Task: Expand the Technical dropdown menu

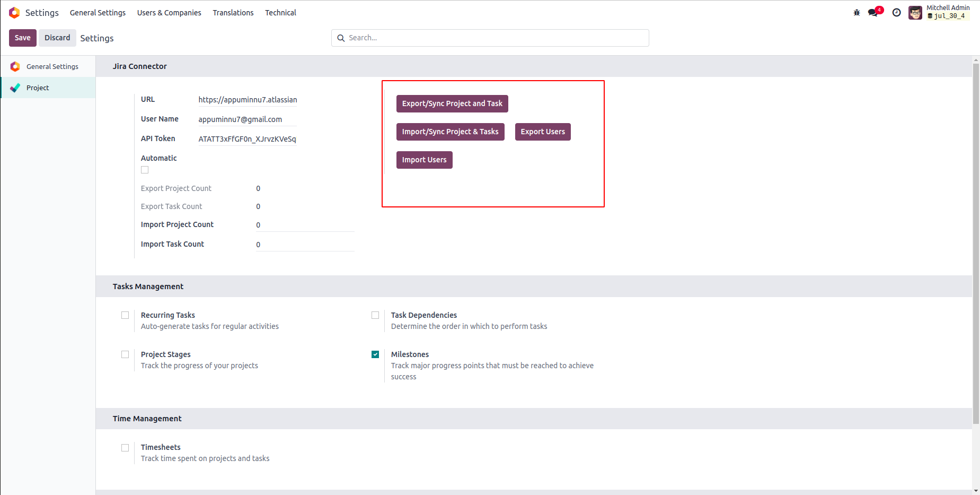Action: pos(280,13)
